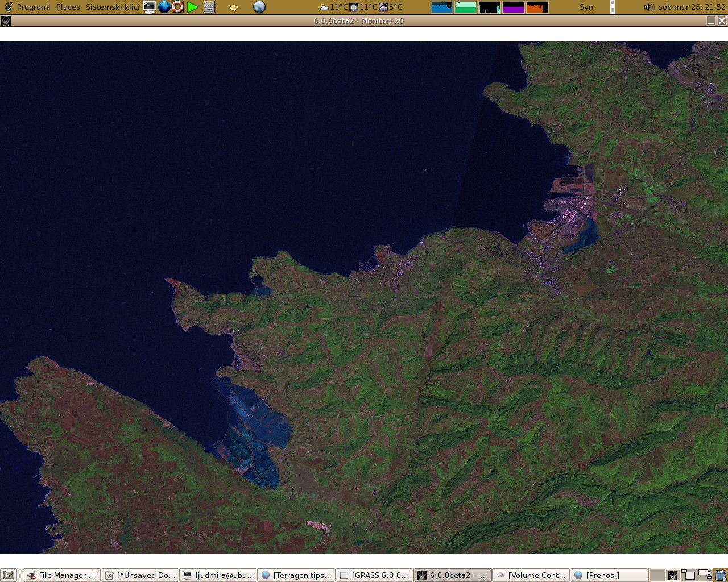Bring up the Terragen tips browser window
This screenshot has height=582, width=728.
(296, 575)
